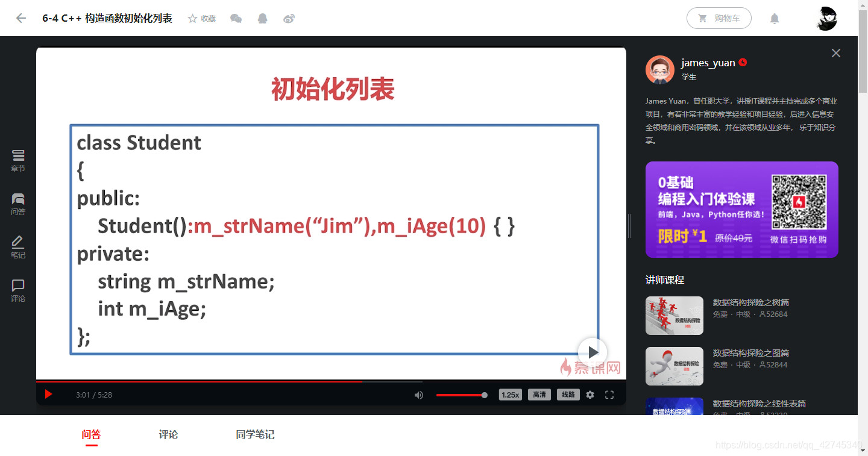The width and height of the screenshot is (868, 456).
Task: Switch to the 同学笔记 tab
Action: click(255, 434)
